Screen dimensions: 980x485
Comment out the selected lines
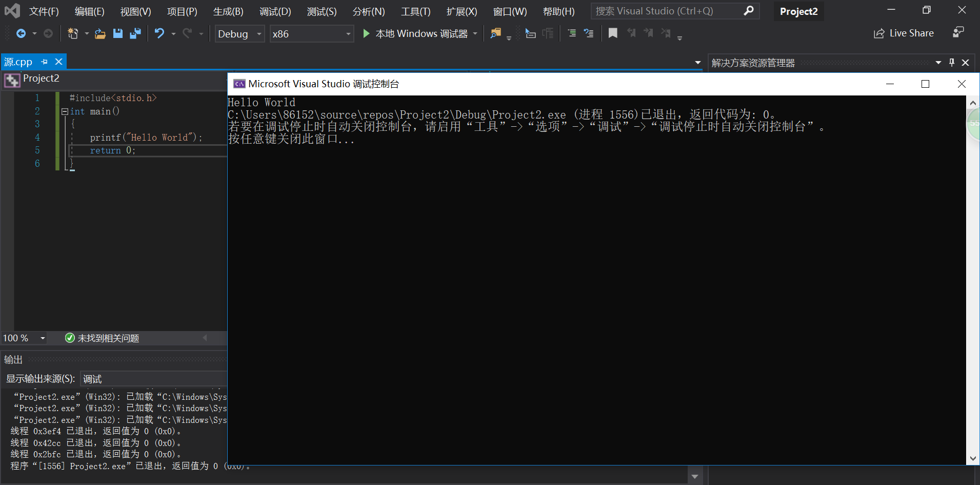(x=572, y=33)
